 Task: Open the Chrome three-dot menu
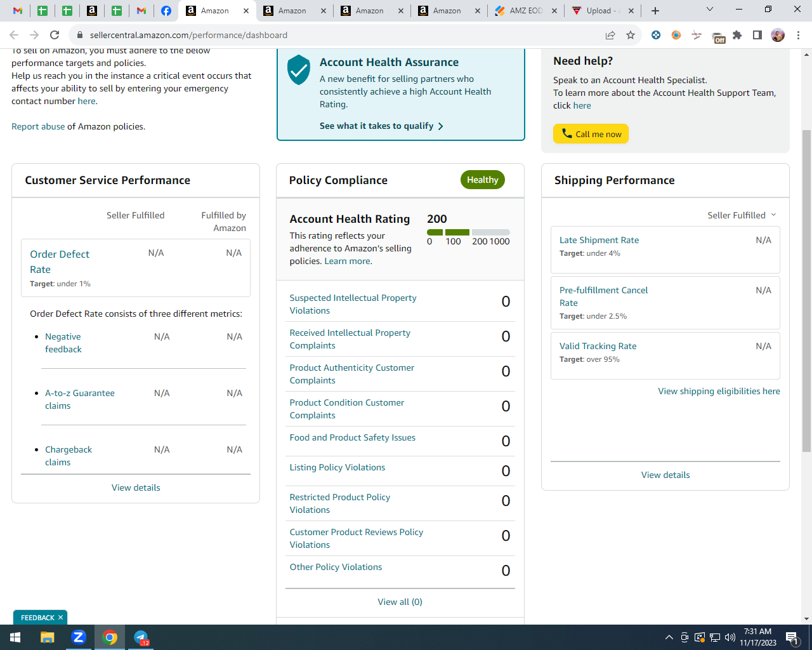(x=799, y=35)
